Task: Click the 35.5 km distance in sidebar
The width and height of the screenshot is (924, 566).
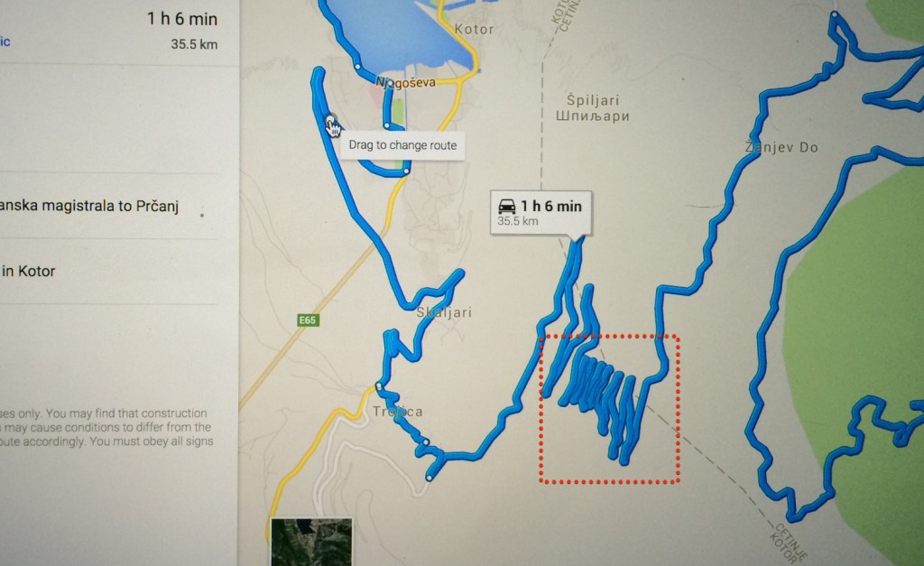Action: click(x=194, y=44)
